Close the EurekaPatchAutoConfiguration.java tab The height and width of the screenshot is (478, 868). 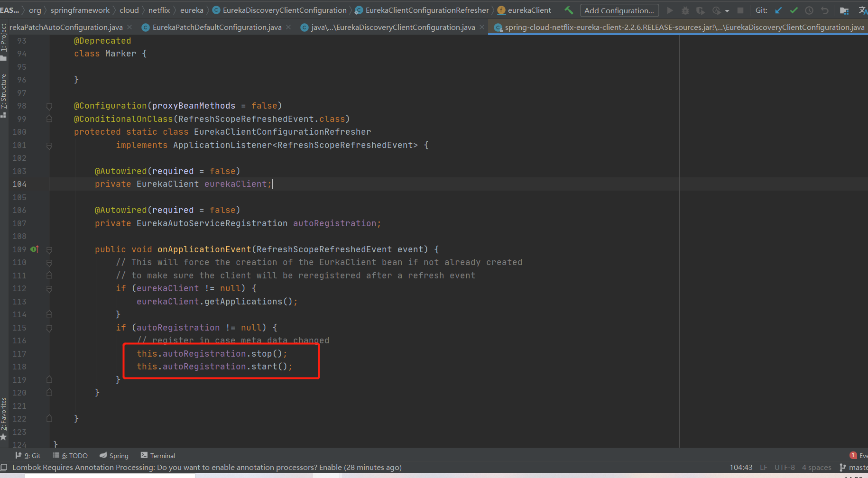coord(130,28)
